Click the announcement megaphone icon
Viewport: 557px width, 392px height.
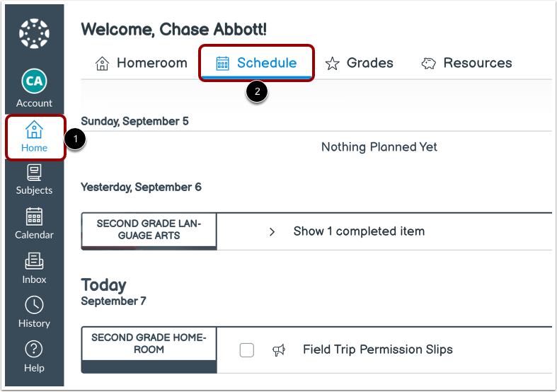coord(279,350)
